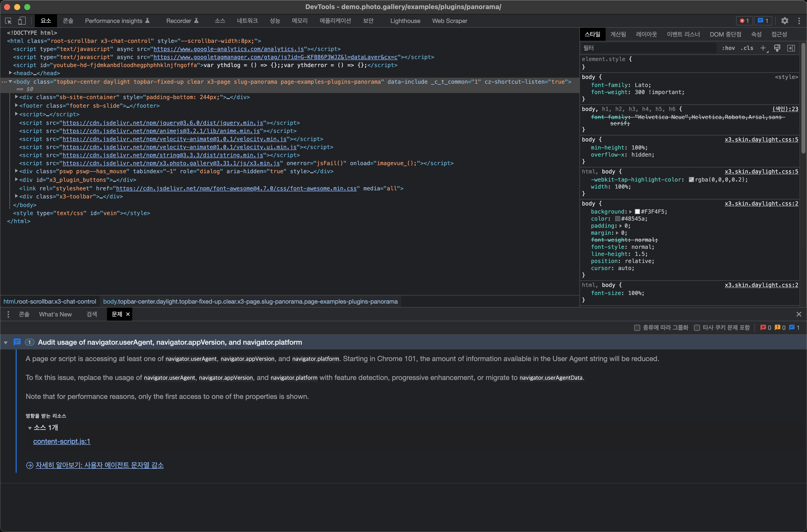Image resolution: width=807 pixels, height=532 pixels.
Task: Open the 검색 drawer tab
Action: point(92,314)
